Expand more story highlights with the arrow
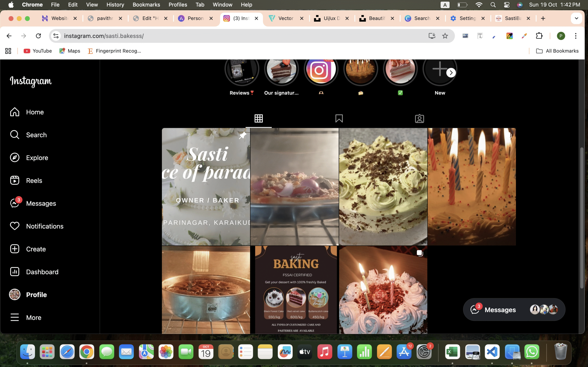The height and width of the screenshot is (367, 588). point(451,72)
